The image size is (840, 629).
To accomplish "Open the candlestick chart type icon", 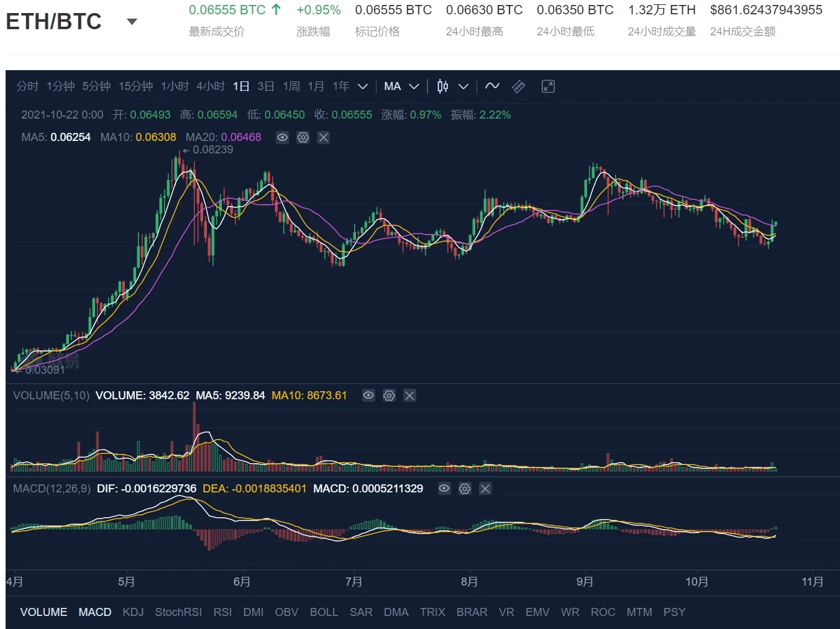I will click(x=442, y=86).
